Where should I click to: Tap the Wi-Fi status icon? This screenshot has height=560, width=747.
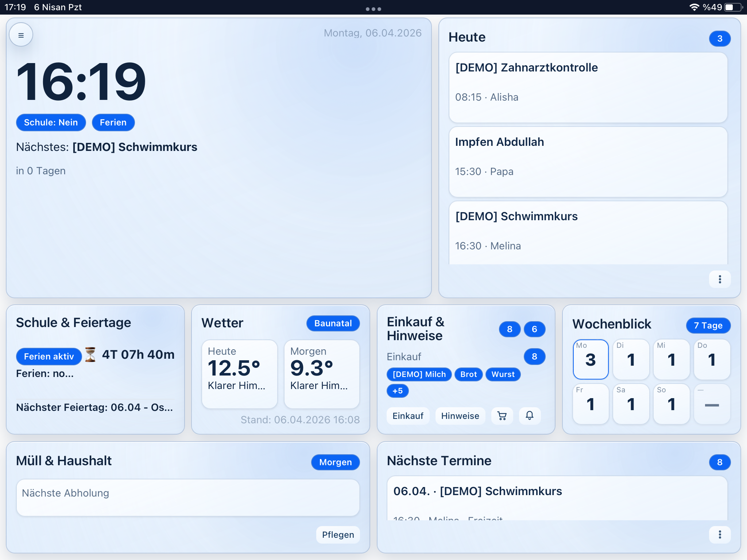pos(694,7)
